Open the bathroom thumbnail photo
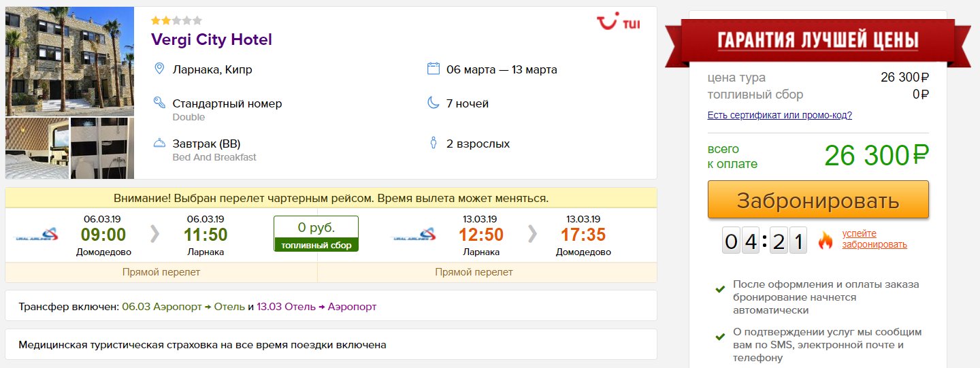The image size is (980, 368). click(102, 148)
